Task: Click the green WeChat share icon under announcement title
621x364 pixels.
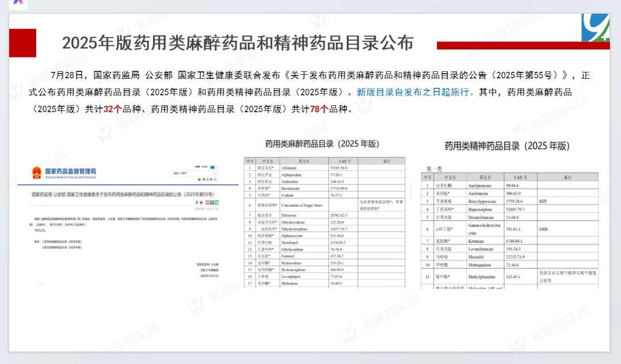Action: [217, 202]
